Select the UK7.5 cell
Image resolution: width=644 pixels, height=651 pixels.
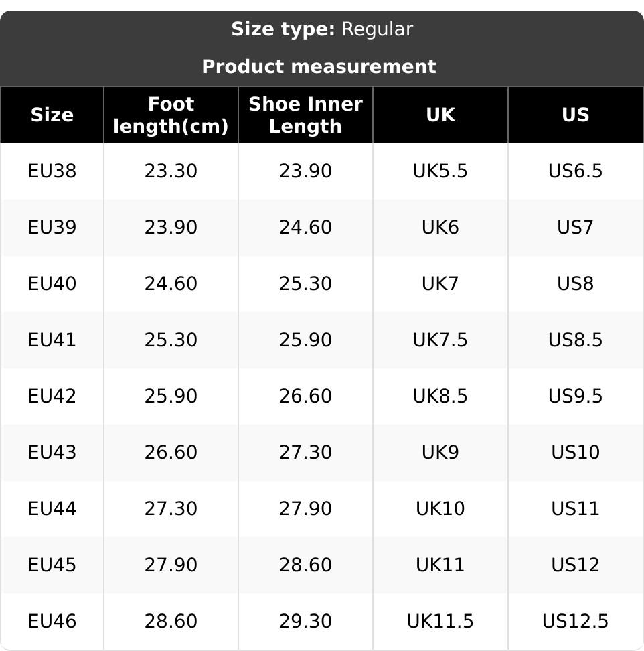[440, 340]
